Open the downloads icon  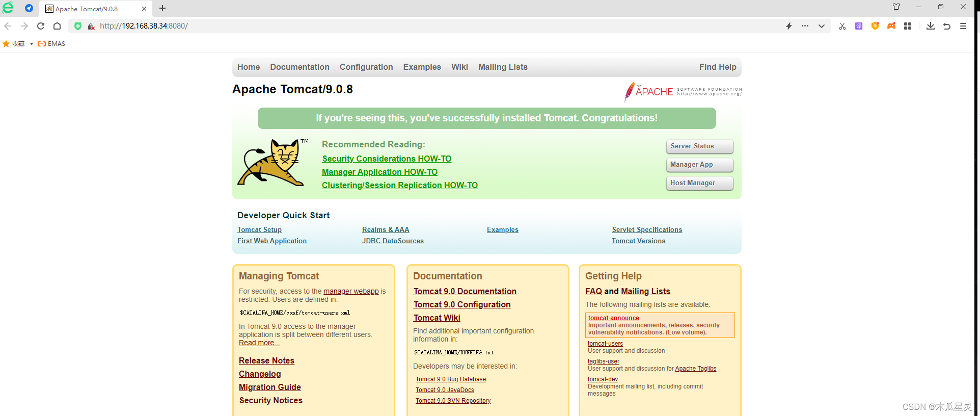click(931, 26)
